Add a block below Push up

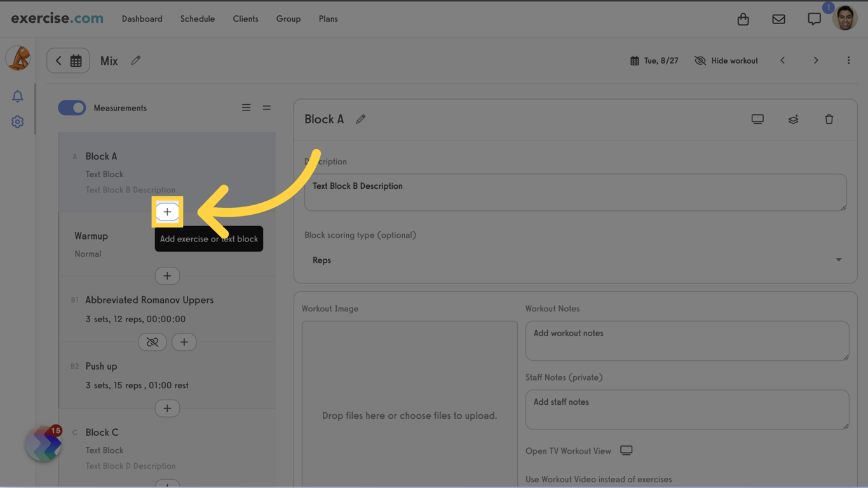point(167,408)
